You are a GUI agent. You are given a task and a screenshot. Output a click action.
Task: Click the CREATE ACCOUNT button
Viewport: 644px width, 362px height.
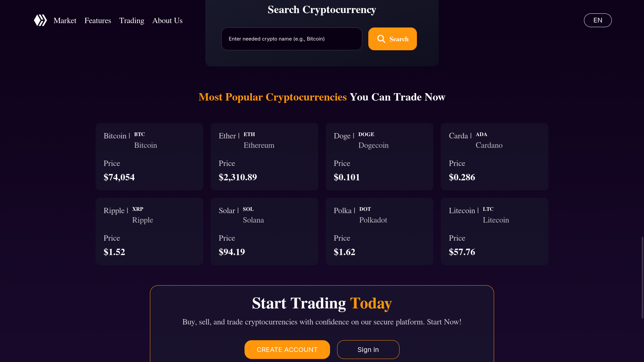[287, 349]
